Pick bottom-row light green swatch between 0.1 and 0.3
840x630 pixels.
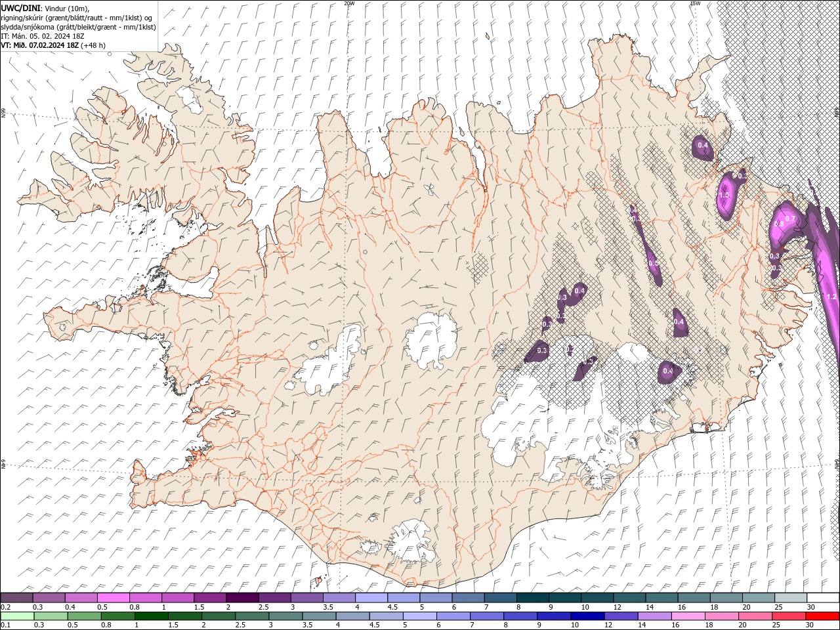point(17,616)
